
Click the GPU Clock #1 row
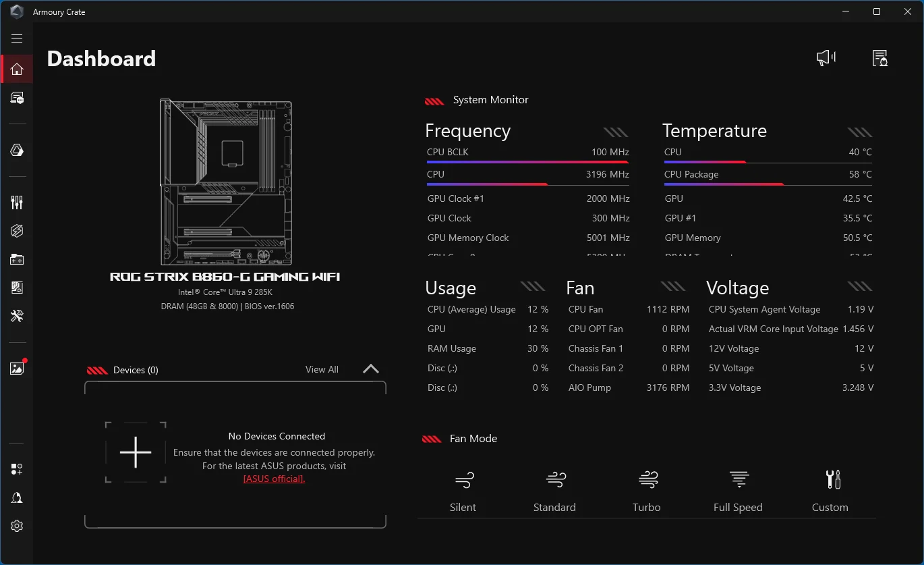click(528, 198)
